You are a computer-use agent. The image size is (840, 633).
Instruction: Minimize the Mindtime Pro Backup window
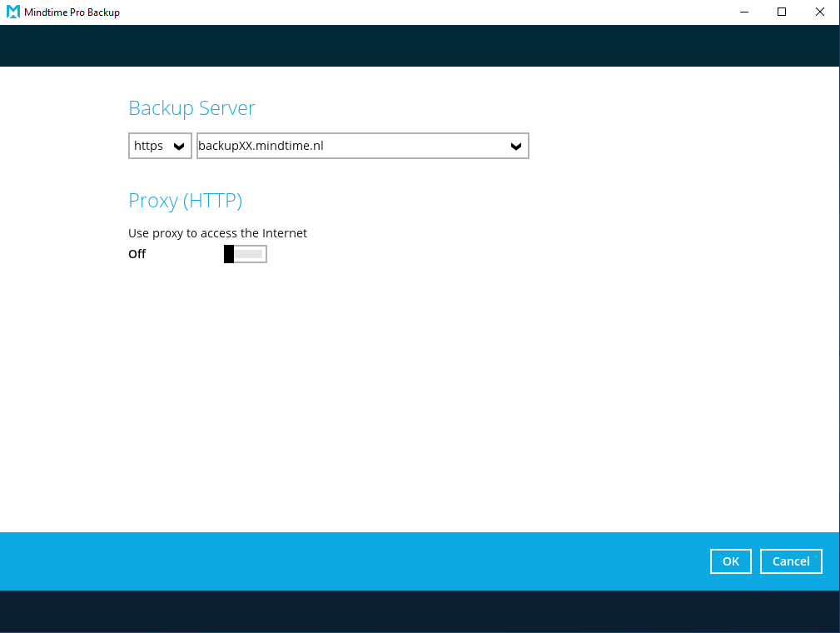click(x=744, y=12)
